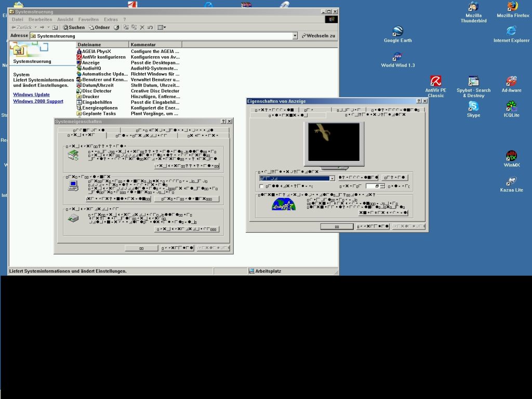The image size is (532, 399).
Task: Sort list by the Dateiname column header
Action: [102, 45]
